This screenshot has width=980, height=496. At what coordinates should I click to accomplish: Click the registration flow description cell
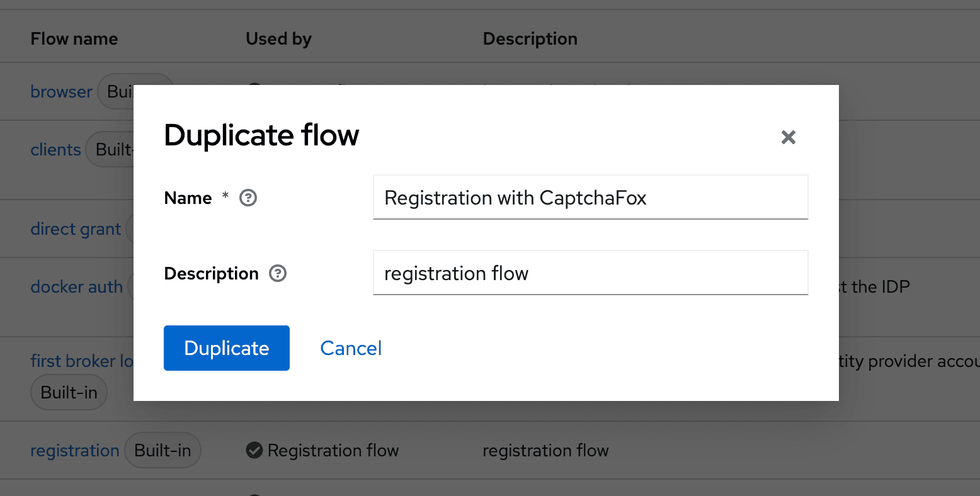point(545,450)
